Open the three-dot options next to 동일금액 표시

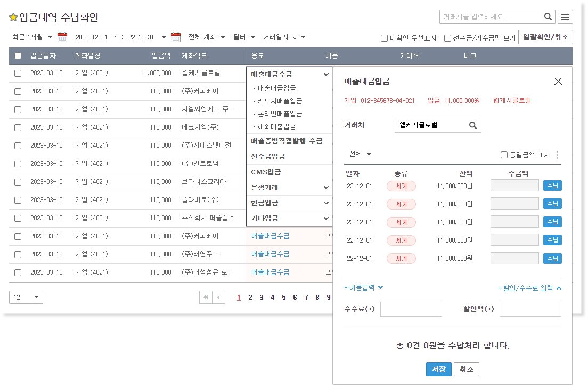click(558, 155)
